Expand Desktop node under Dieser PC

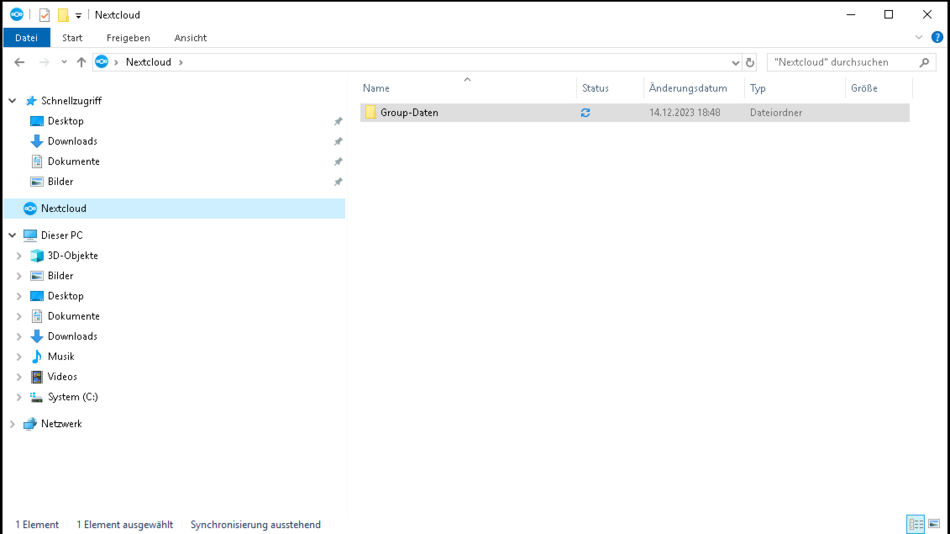pyautogui.click(x=19, y=296)
